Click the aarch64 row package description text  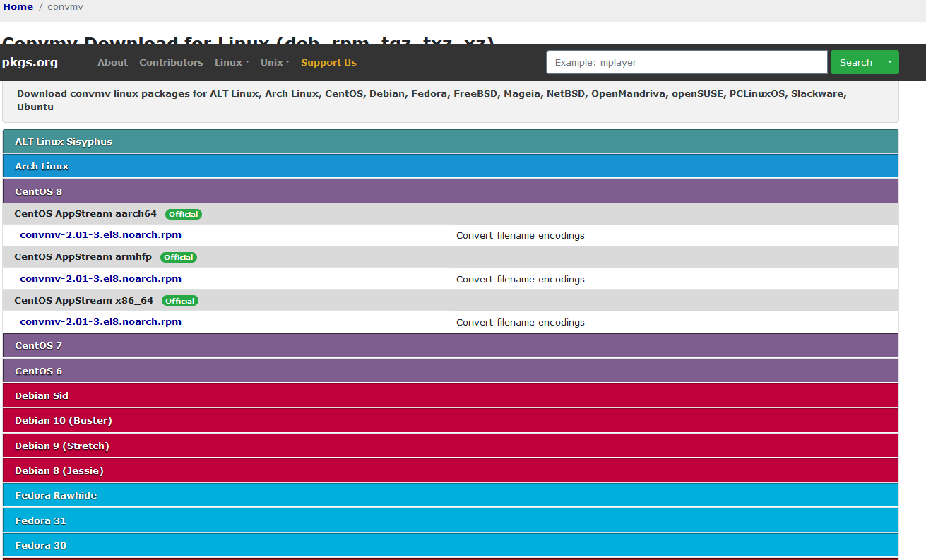coord(521,236)
